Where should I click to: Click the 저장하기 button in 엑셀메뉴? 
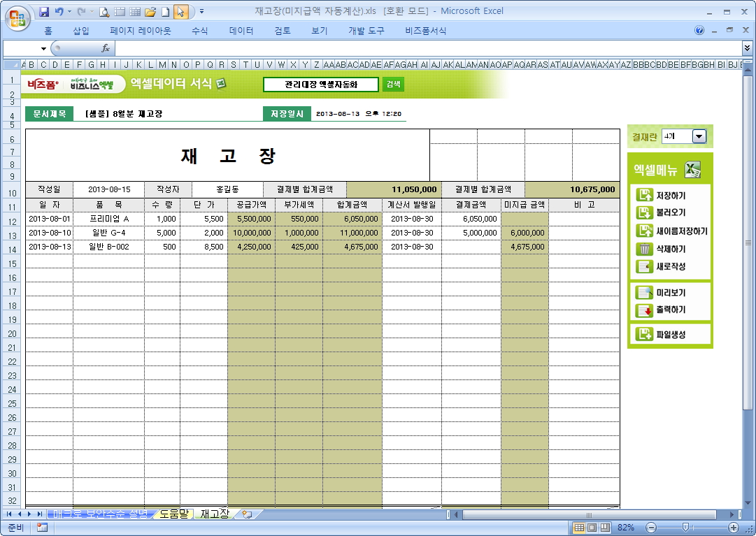[x=670, y=196]
